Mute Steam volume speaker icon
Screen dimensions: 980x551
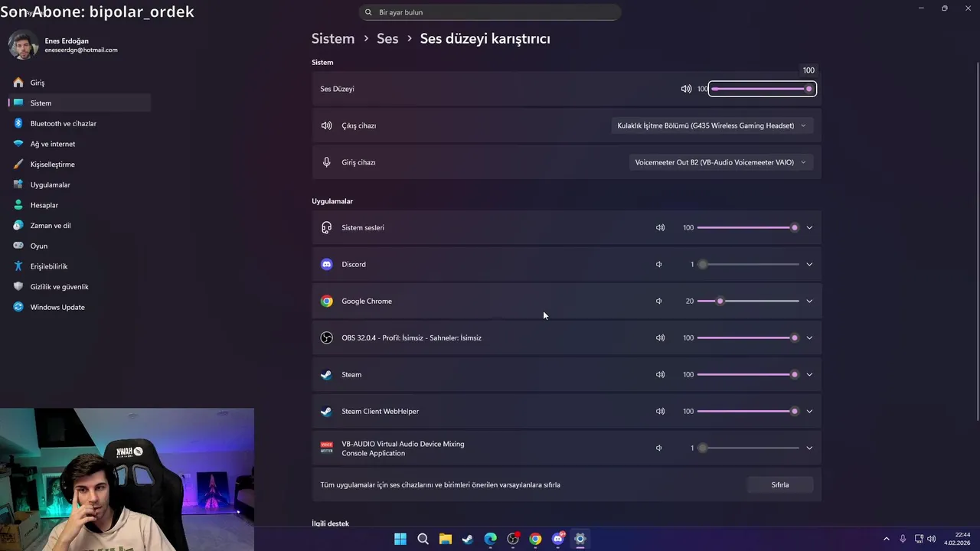[x=660, y=374]
